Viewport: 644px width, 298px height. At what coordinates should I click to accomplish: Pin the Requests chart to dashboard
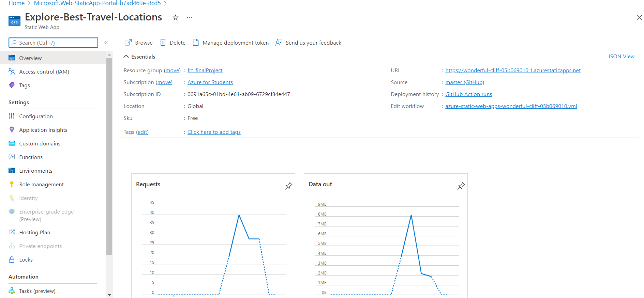[x=289, y=186]
